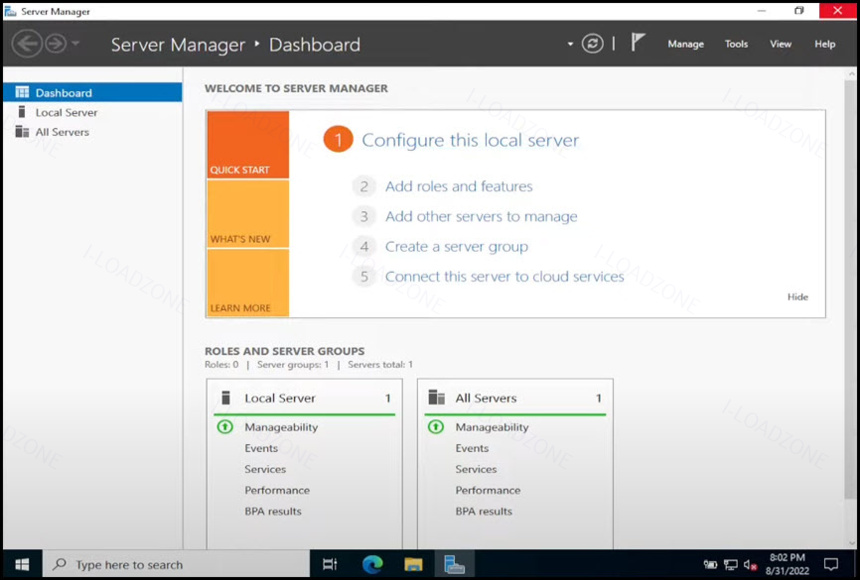
Task: Click the Local Server icon in sidebar
Action: coord(22,112)
